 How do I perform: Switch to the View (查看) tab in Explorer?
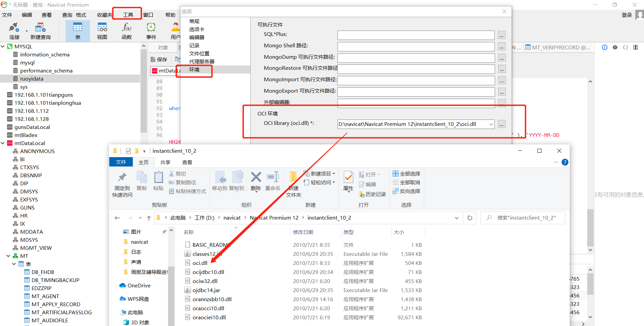pos(187,162)
